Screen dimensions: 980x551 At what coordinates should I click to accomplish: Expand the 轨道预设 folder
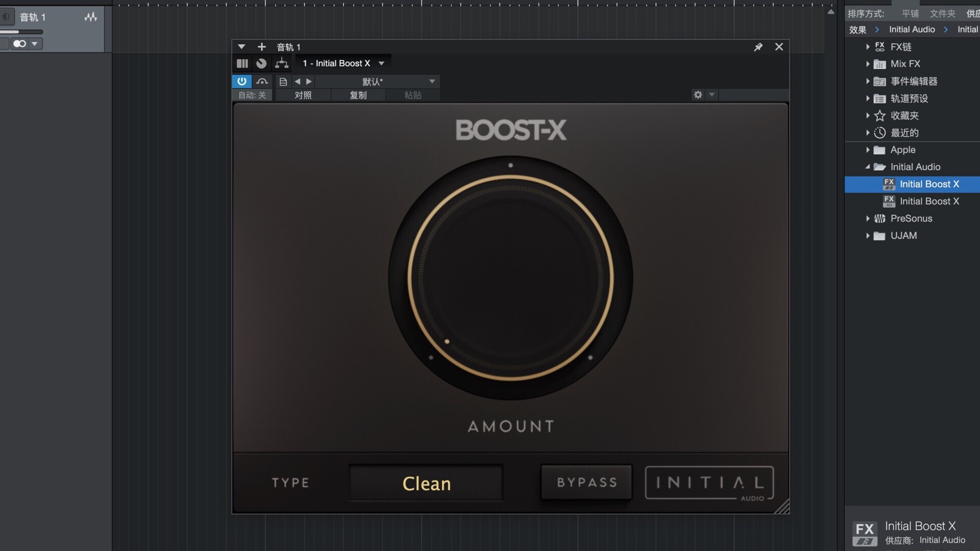tap(868, 98)
